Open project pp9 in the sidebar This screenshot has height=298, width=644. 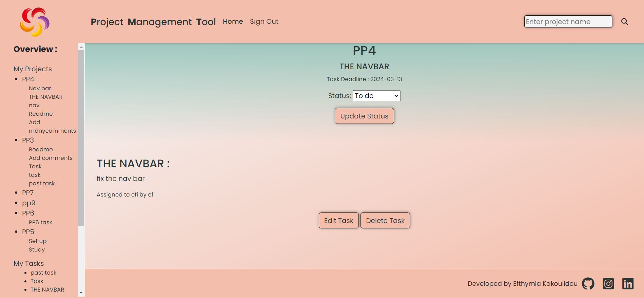(28, 203)
